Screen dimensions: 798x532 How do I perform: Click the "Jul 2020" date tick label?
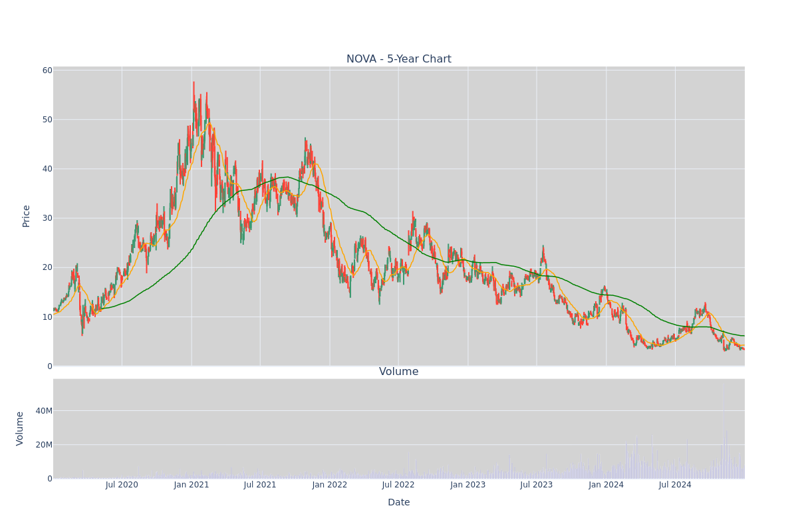tap(122, 485)
